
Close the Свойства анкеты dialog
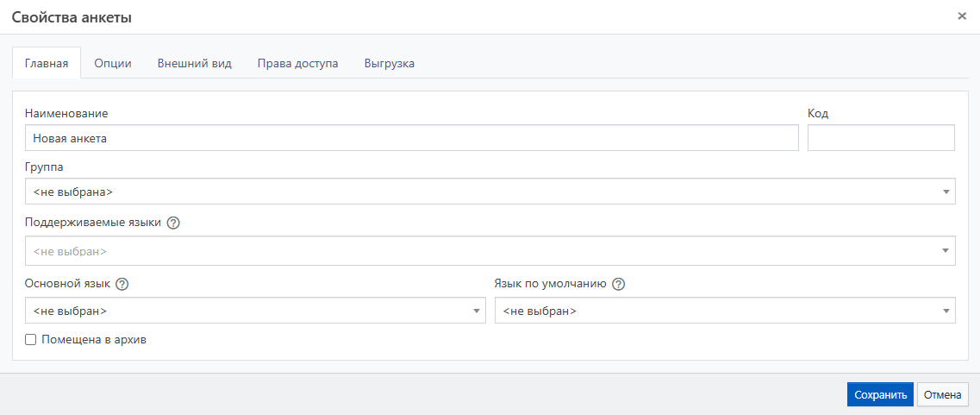[962, 16]
